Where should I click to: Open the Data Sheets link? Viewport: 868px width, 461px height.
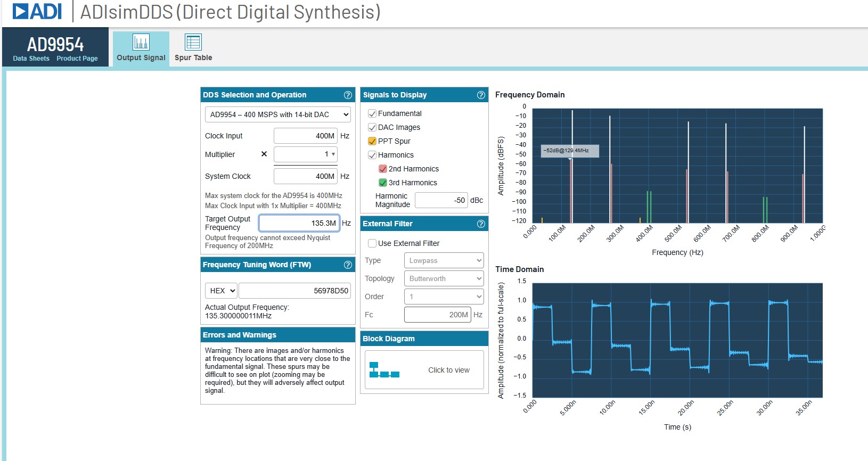[31, 59]
